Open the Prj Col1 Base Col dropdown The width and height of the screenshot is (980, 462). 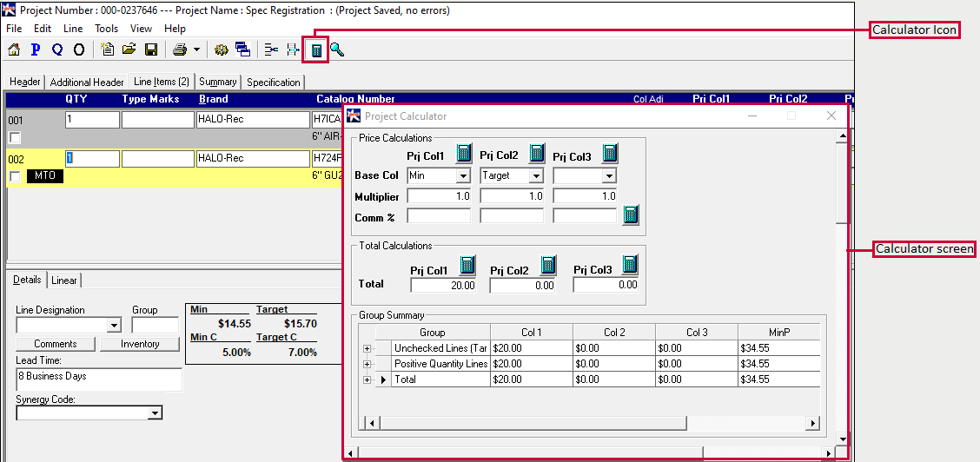[462, 175]
